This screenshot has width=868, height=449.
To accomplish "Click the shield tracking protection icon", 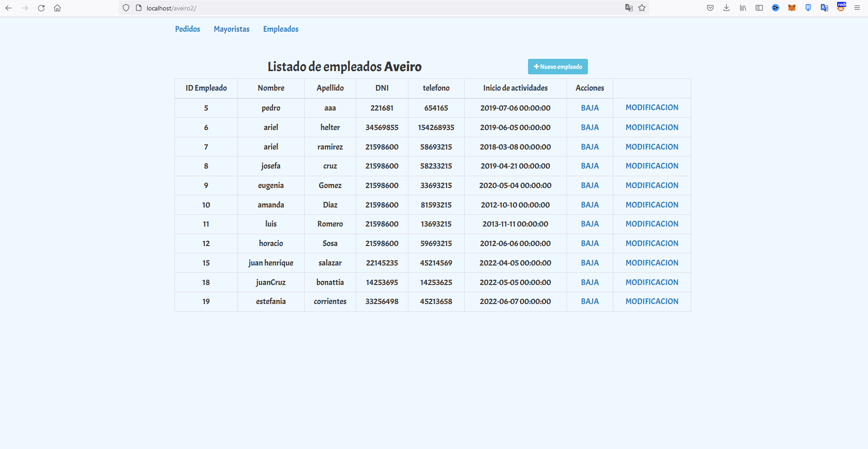I will coord(126,8).
